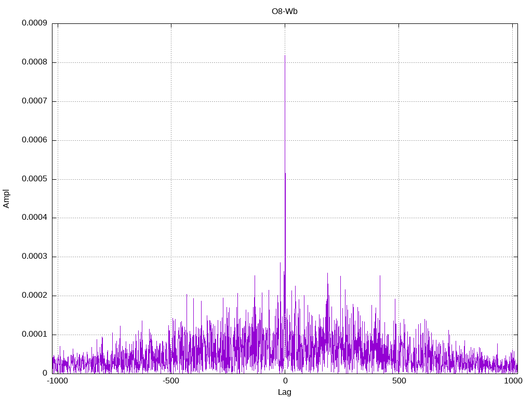This screenshot has height=399, width=532.
Task: Click the 1000 x-axis tick label
Action: pyautogui.click(x=512, y=381)
